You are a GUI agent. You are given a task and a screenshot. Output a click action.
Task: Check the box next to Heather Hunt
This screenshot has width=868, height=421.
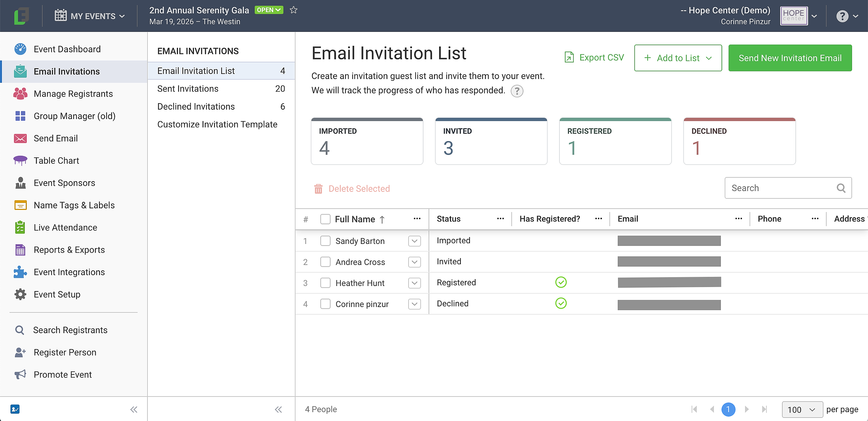pyautogui.click(x=325, y=283)
